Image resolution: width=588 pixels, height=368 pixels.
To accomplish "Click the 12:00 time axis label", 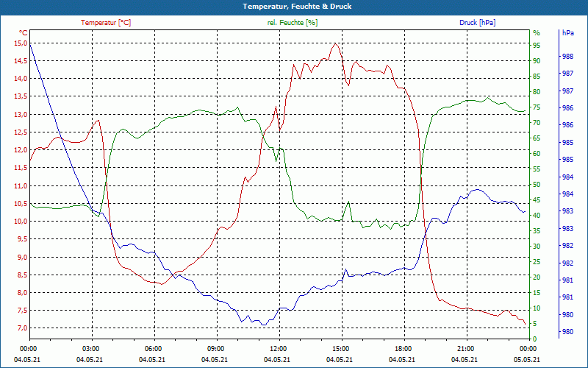I will click(279, 348).
